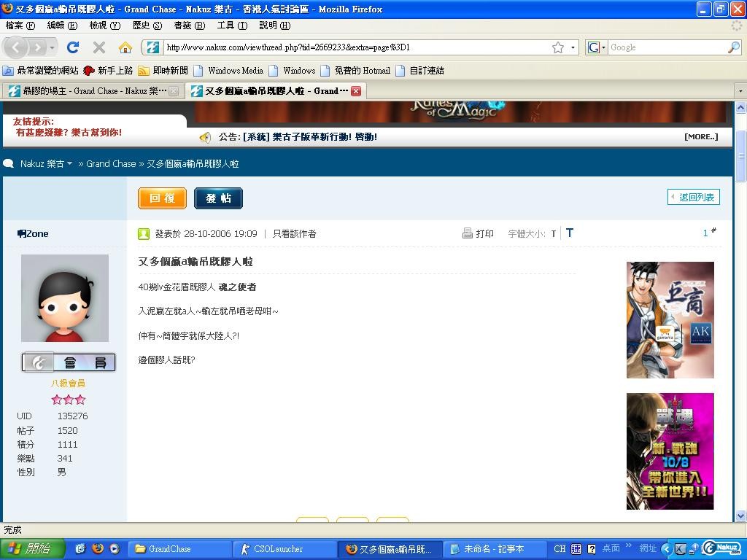Bookmark page with the star icon
The image size is (747, 560).
(x=558, y=47)
